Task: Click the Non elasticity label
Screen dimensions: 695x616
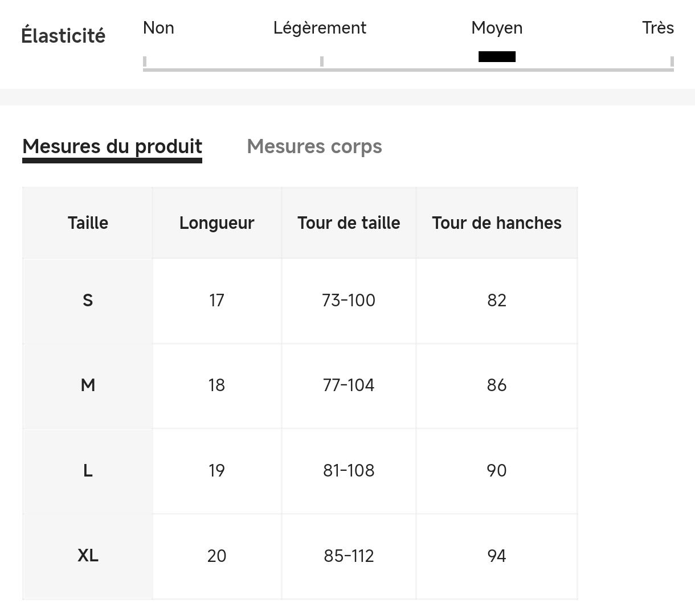Action: (158, 28)
